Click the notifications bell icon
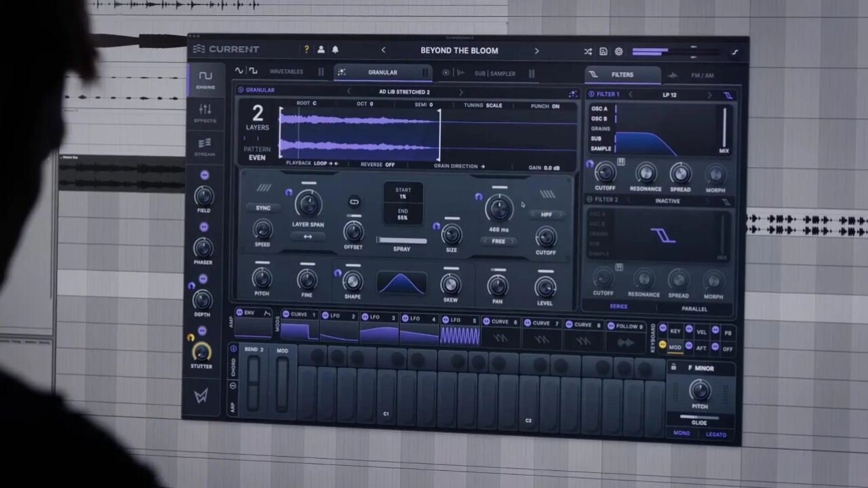 (335, 49)
